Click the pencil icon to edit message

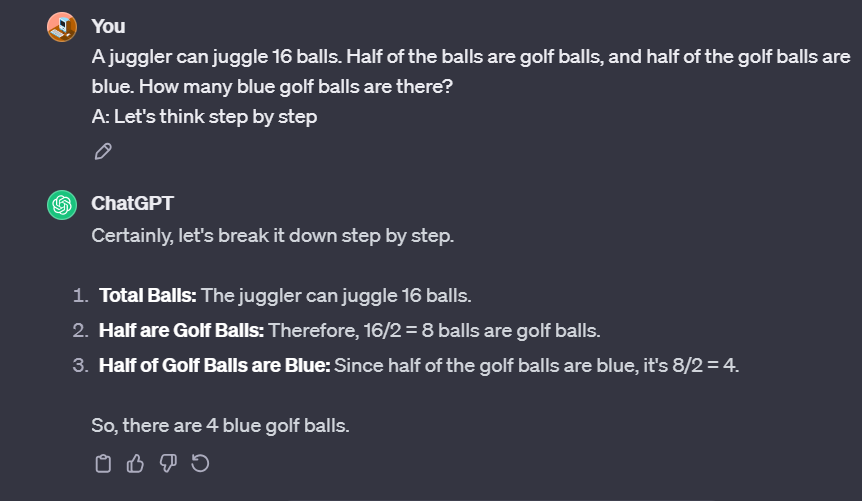coord(103,151)
